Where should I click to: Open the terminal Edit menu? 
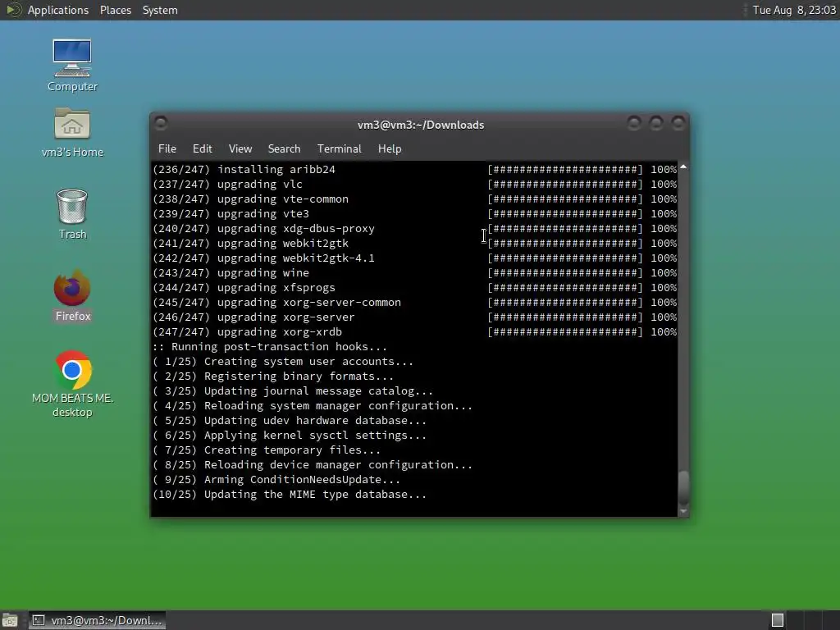(202, 149)
